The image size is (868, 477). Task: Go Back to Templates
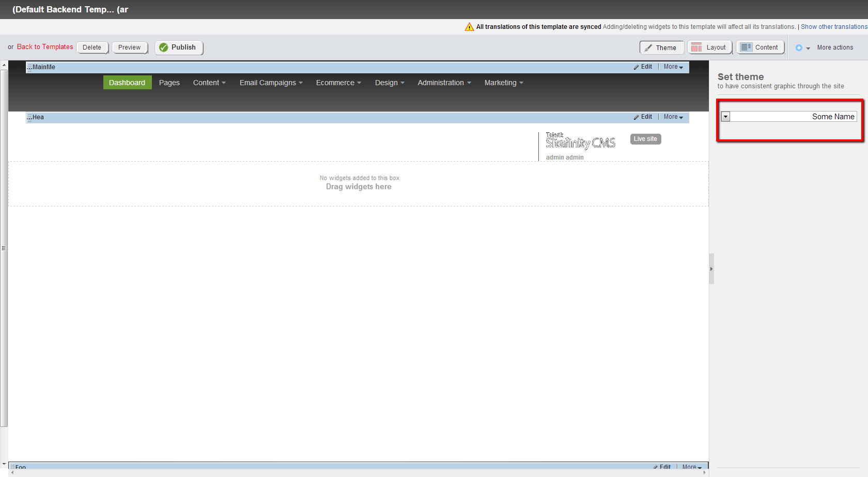point(45,47)
